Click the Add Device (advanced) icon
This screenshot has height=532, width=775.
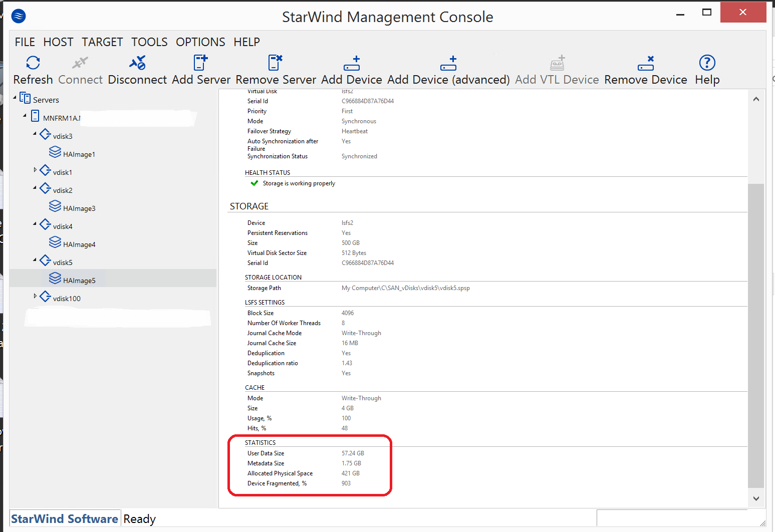pos(448,63)
